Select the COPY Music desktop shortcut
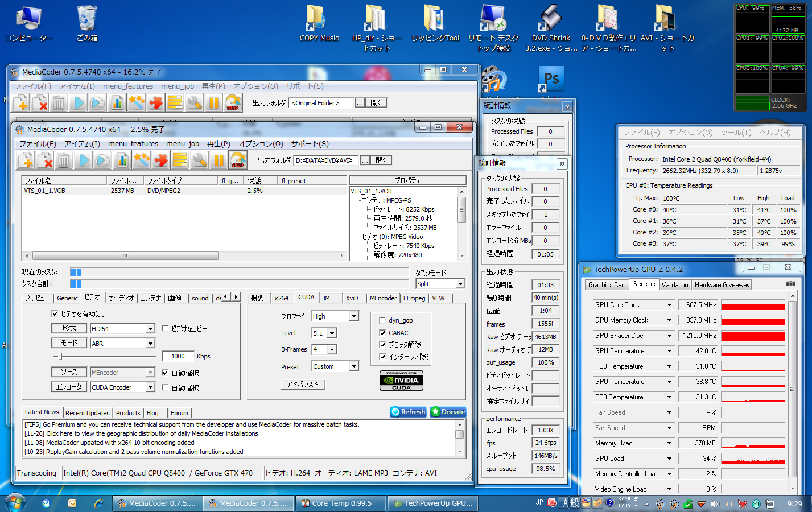The image size is (812, 512). click(319, 24)
